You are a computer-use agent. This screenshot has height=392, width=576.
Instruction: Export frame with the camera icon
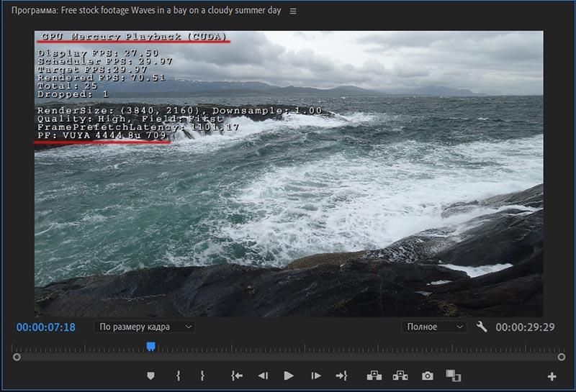coord(427,375)
